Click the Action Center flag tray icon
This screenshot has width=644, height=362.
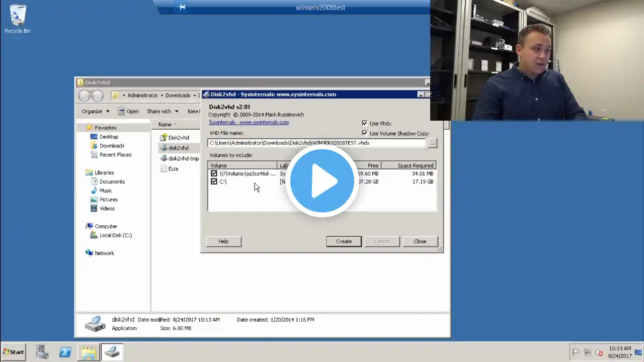click(x=576, y=352)
